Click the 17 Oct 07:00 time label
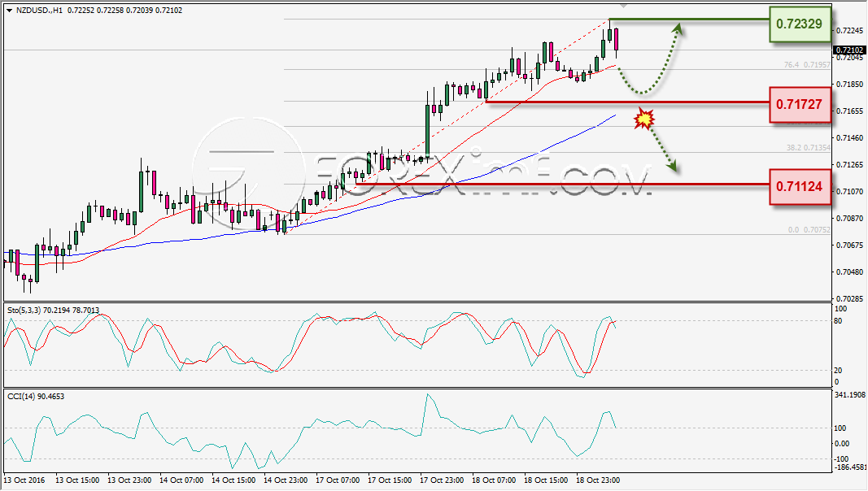The image size is (868, 491). click(337, 480)
